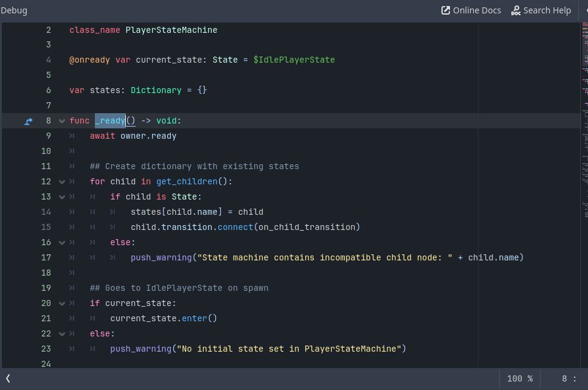Click the PlayerStateMachine class name

click(x=171, y=30)
